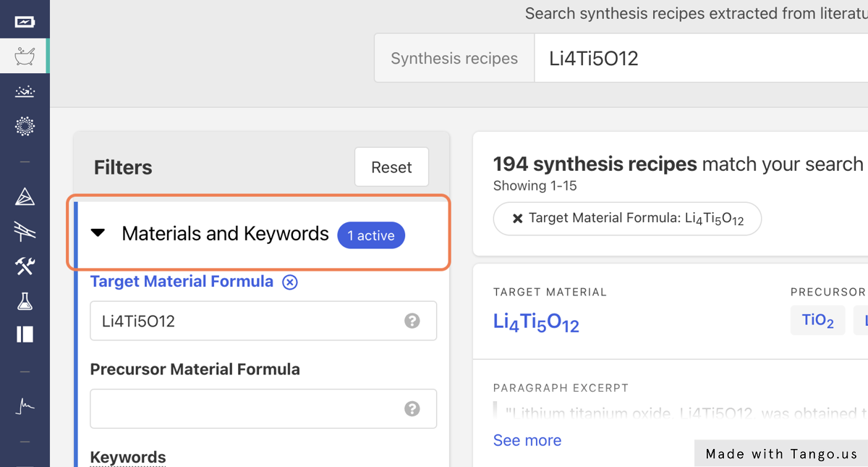Open the crossed-lines diagram sidebar icon
868x467 pixels.
25,231
